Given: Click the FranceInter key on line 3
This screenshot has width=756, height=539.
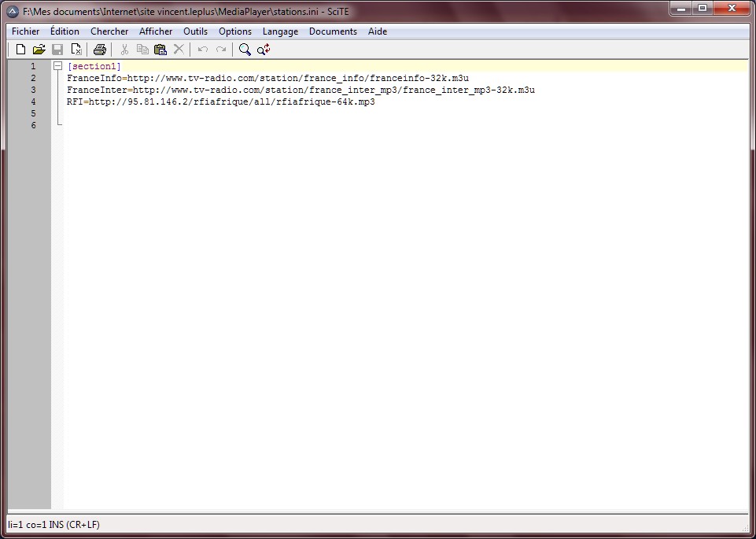Looking at the screenshot, I should [97, 90].
